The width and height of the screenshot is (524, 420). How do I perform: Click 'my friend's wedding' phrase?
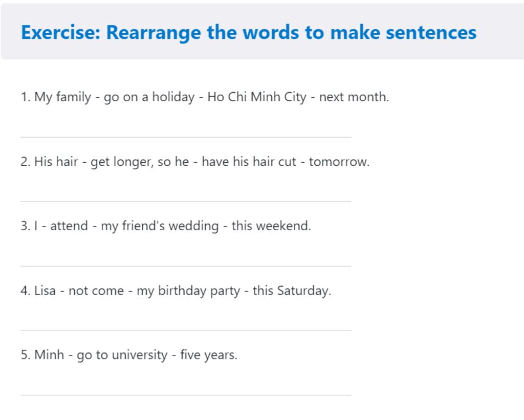click(160, 226)
